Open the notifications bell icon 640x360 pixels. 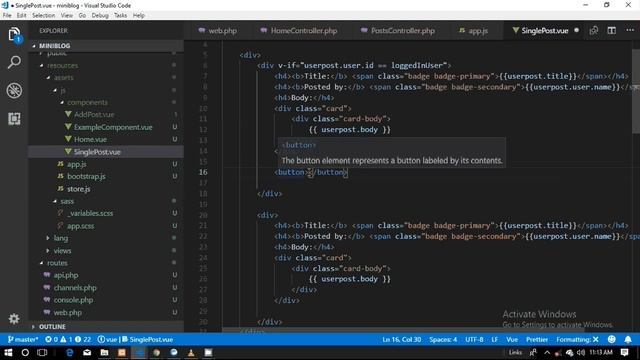(x=628, y=340)
